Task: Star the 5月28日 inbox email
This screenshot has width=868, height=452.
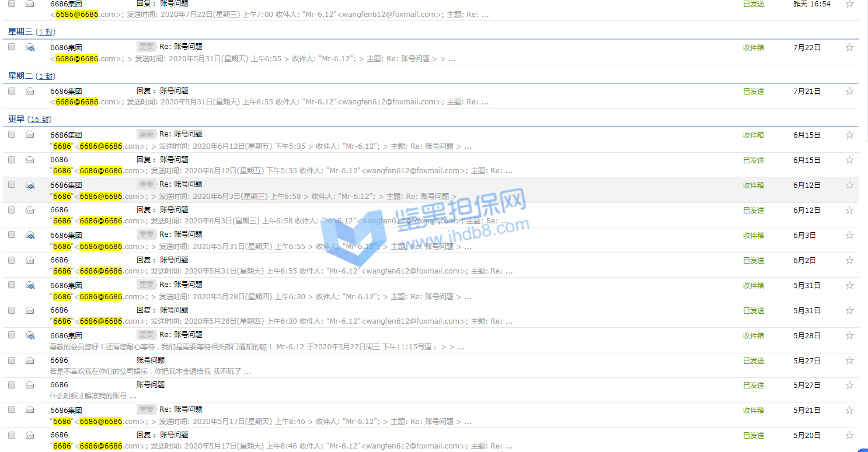Action: click(849, 336)
